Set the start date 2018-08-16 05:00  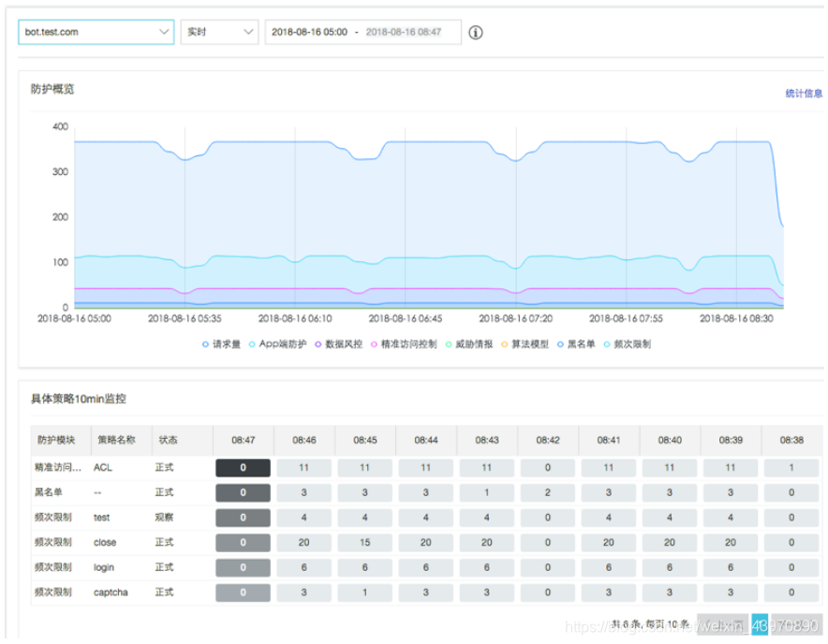309,32
